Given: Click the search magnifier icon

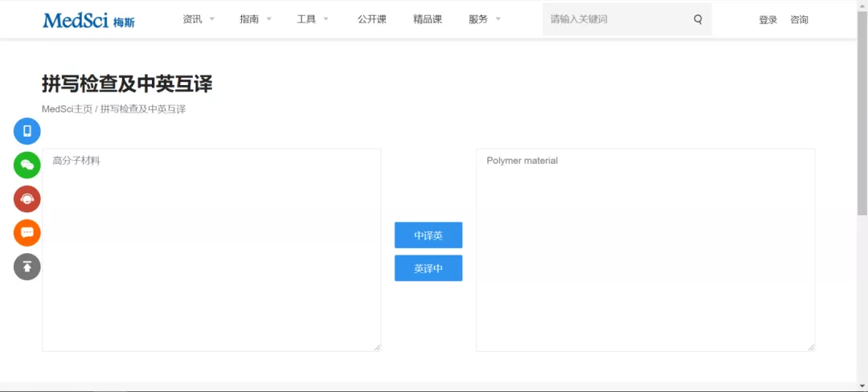Looking at the screenshot, I should 698,19.
